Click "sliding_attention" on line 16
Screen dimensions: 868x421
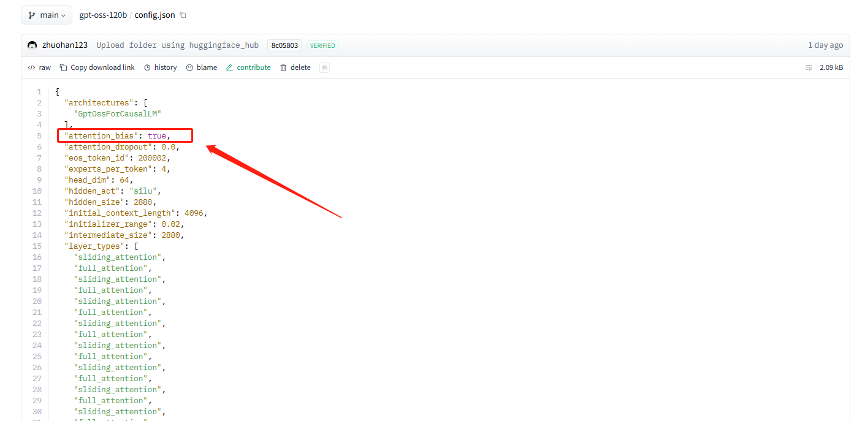click(x=118, y=257)
